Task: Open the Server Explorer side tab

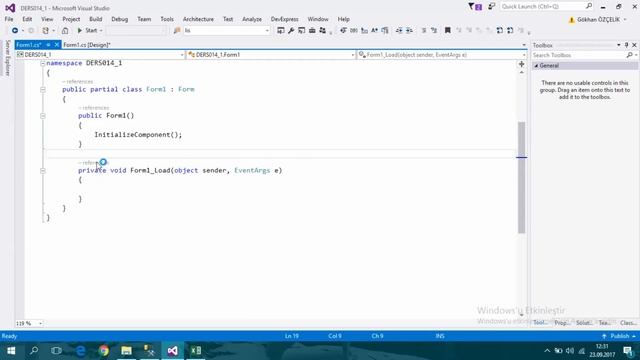Action: [7, 58]
